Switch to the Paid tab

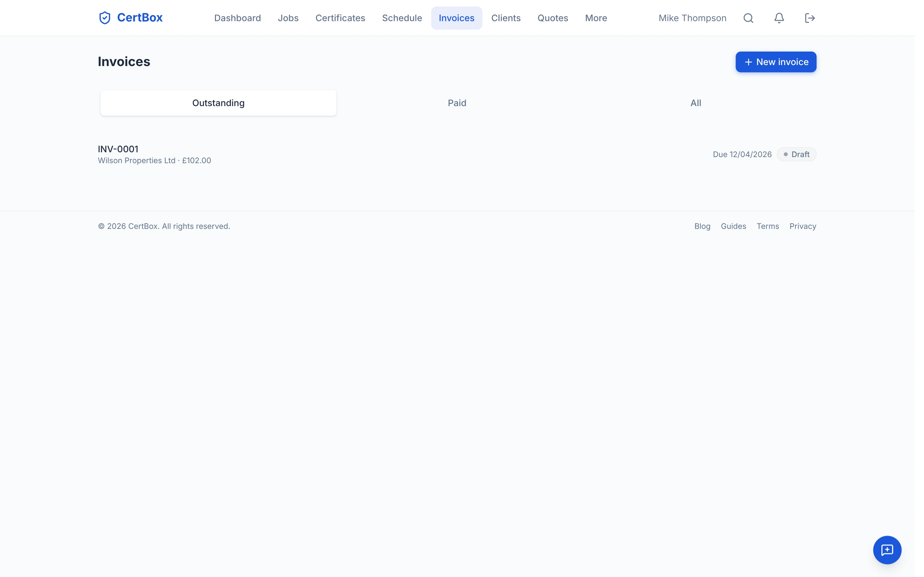[457, 103]
